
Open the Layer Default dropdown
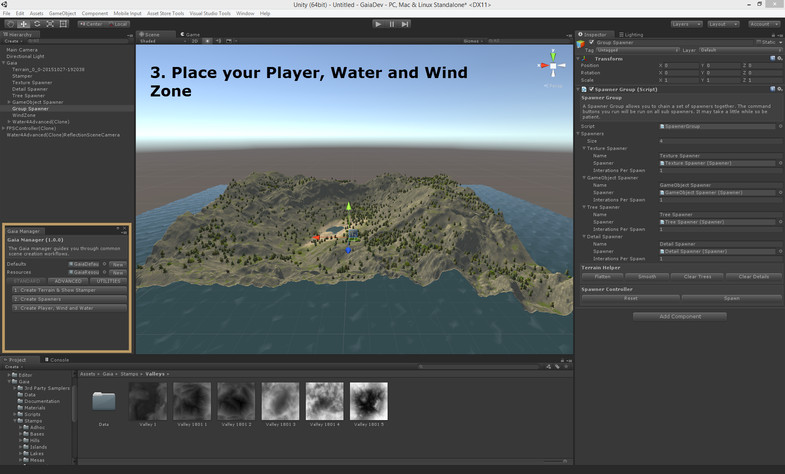(740, 51)
